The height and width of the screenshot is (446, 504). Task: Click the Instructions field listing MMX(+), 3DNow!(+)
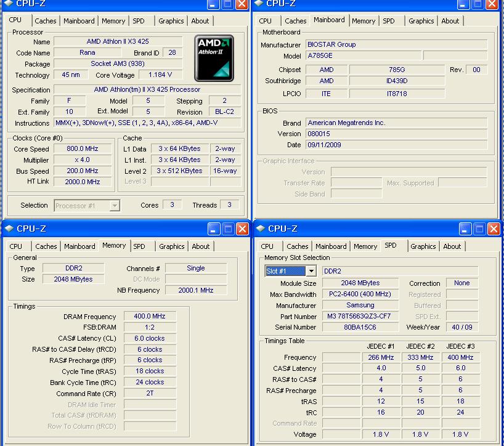pyautogui.click(x=147, y=123)
